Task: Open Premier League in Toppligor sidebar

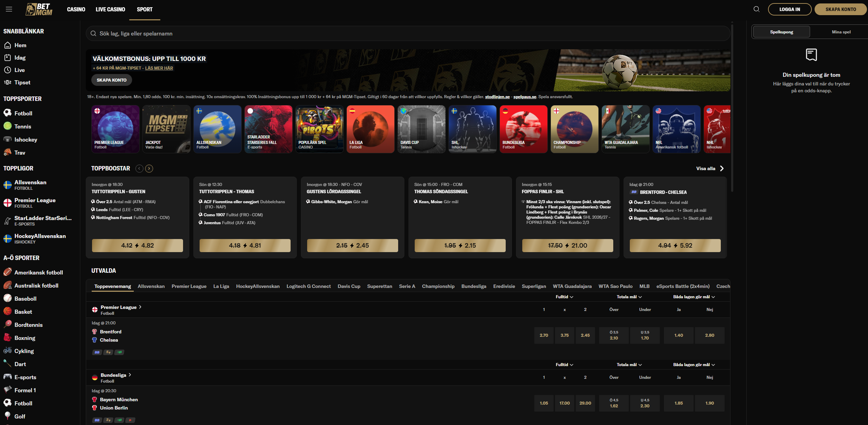Action: click(x=35, y=203)
